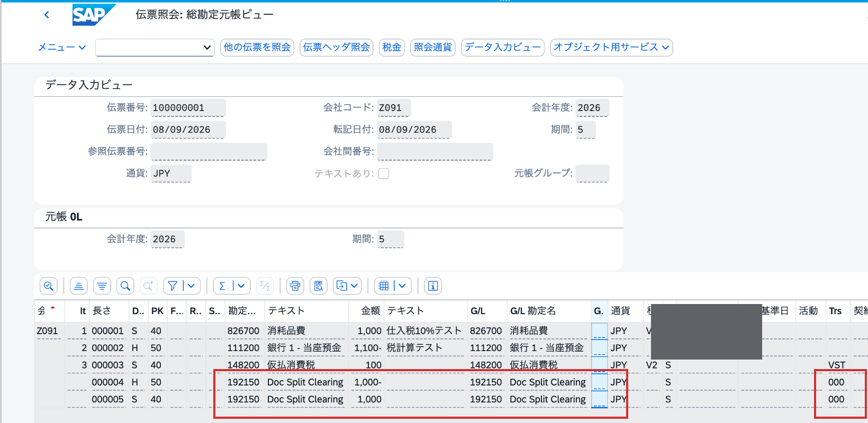Click the subtotals icon
Image resolution: width=868 pixels, height=423 pixels.
click(x=265, y=286)
